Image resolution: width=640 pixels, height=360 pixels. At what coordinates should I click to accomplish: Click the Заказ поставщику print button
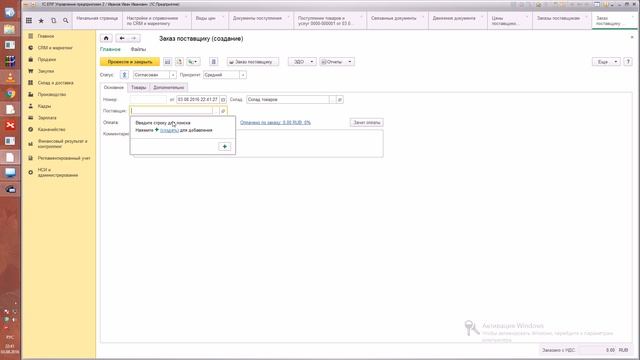253,62
